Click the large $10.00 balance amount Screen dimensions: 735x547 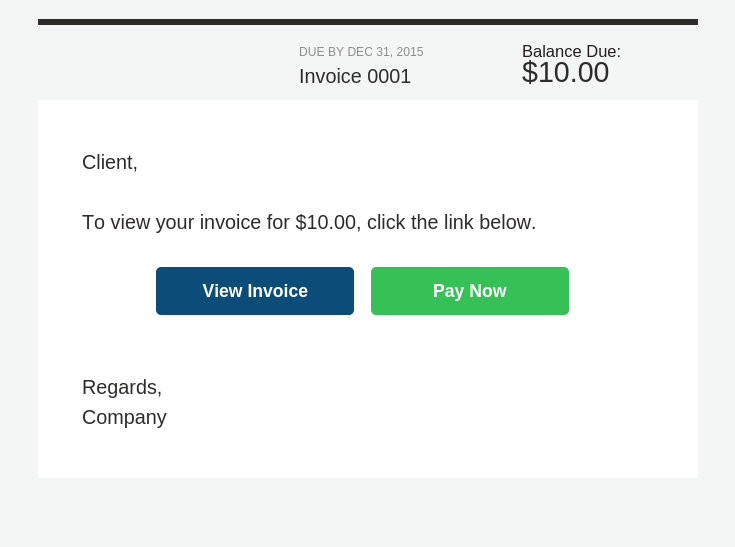(565, 73)
